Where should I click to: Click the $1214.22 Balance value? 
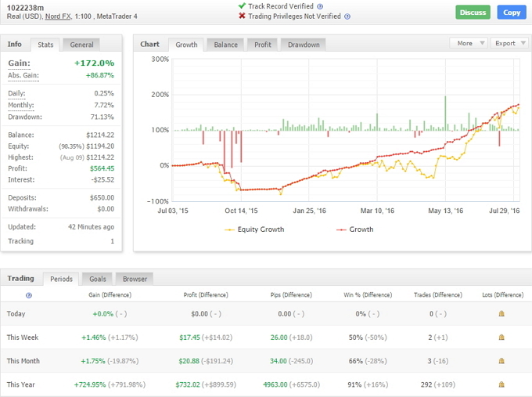pos(100,135)
